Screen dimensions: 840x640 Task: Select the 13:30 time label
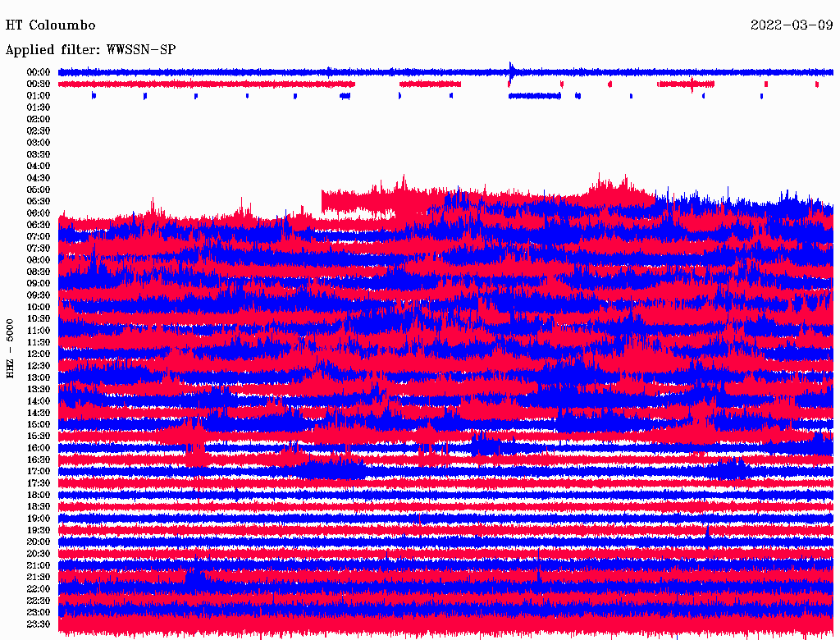pos(39,389)
